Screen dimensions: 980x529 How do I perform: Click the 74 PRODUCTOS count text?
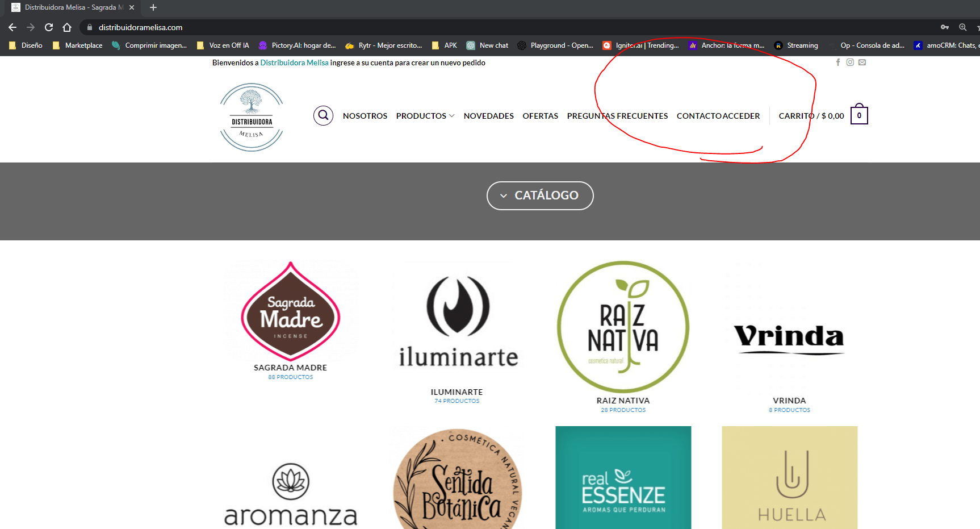(x=457, y=401)
